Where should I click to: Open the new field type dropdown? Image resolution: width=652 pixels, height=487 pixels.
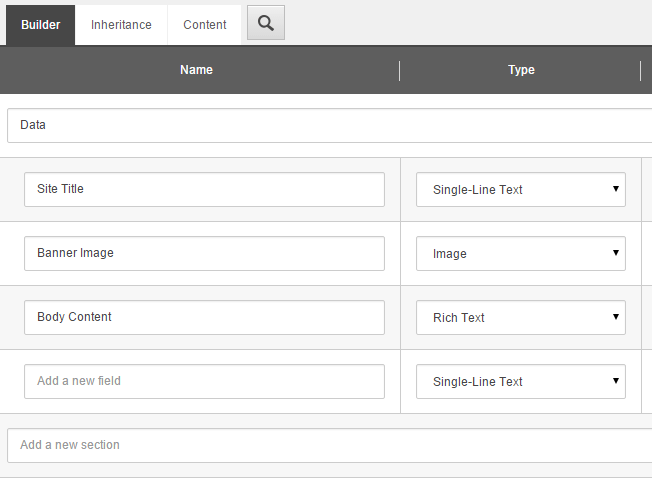point(521,382)
